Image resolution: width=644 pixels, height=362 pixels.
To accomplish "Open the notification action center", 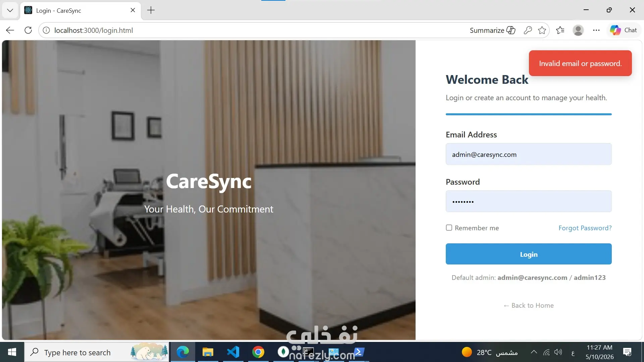I will pos(627,352).
